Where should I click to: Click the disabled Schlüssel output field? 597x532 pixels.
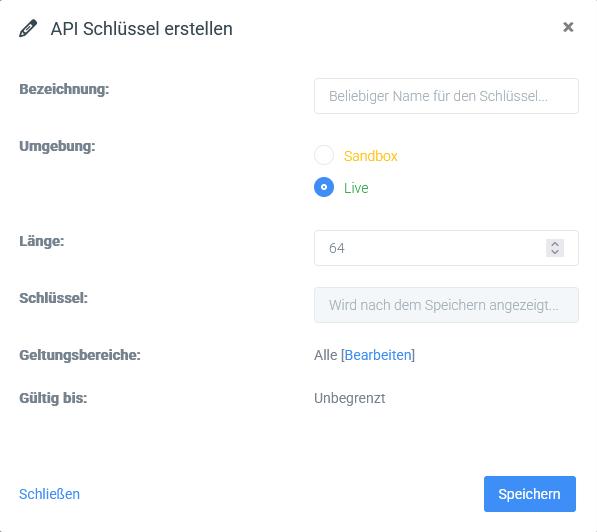coord(446,305)
